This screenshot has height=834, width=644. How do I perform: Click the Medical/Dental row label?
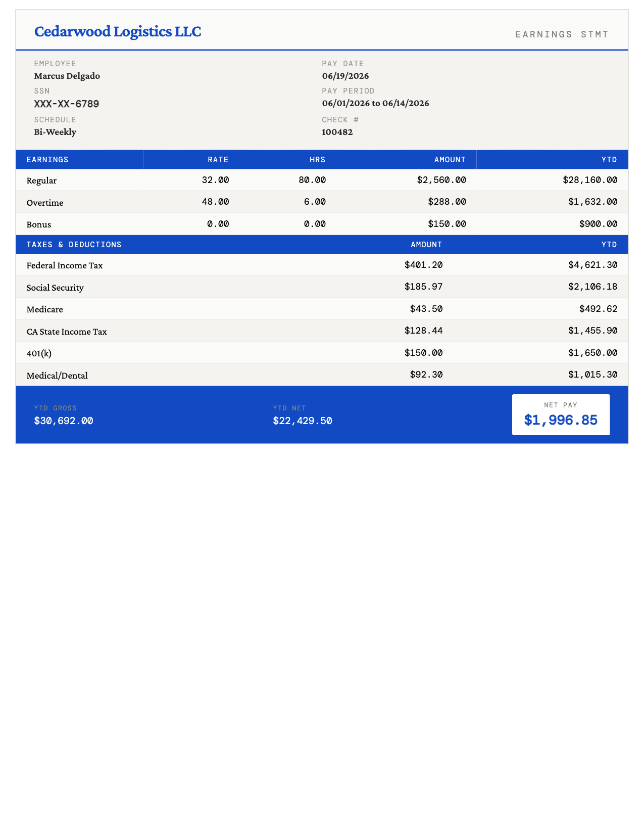coord(57,376)
